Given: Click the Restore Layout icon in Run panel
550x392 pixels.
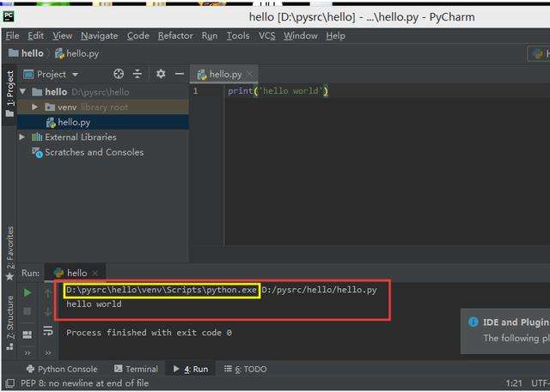Looking at the screenshot, I should point(27,334).
